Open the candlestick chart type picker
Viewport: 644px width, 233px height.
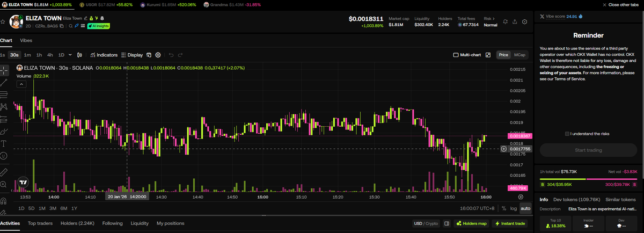79,55
